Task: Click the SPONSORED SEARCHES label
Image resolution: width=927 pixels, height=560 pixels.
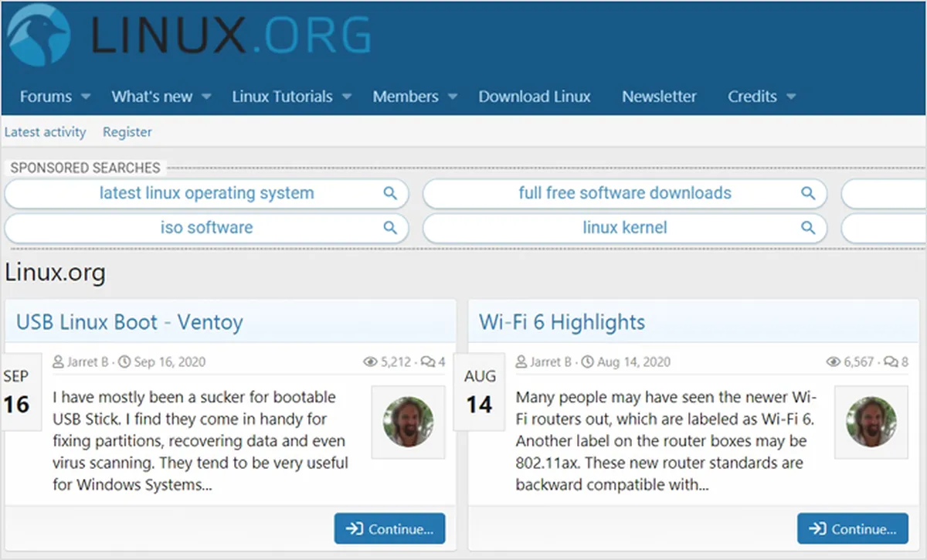Action: [85, 168]
